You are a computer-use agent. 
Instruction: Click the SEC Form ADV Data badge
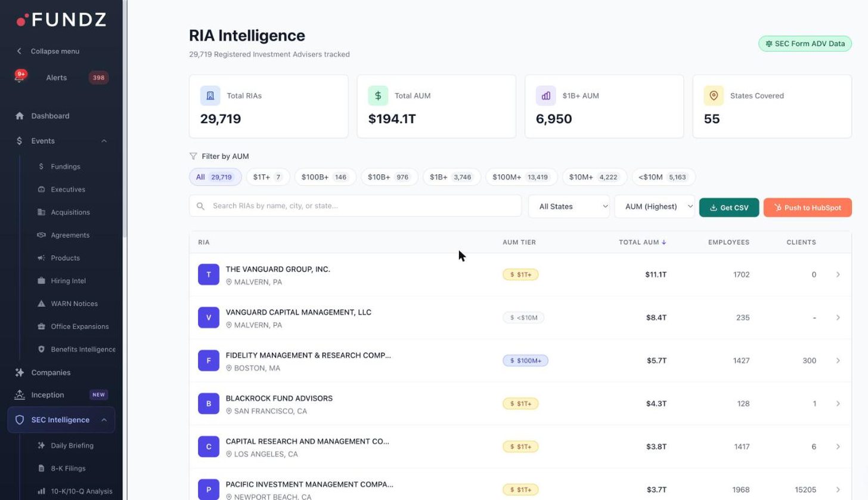(x=805, y=44)
